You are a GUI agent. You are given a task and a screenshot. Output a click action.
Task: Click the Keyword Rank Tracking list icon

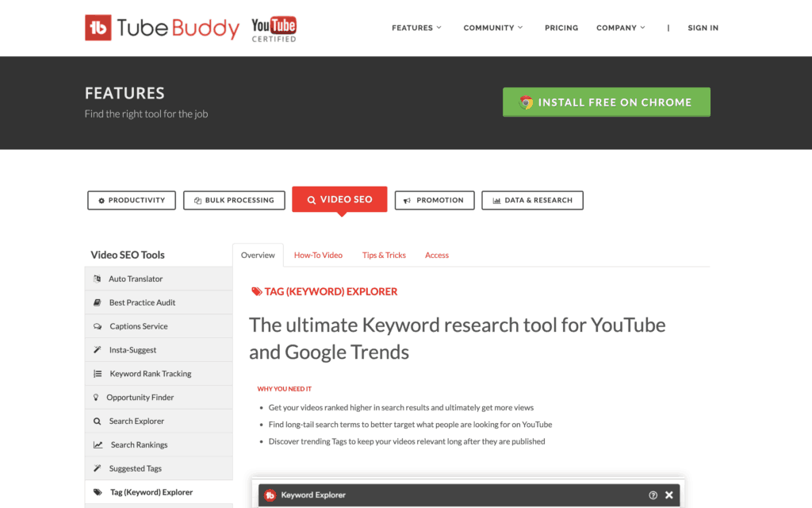coord(98,374)
